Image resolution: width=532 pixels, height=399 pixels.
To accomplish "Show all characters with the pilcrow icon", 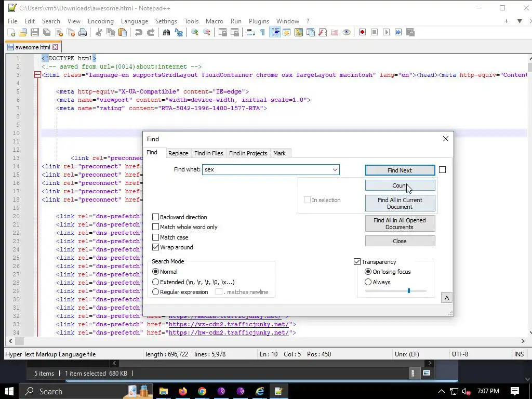I will [x=262, y=32].
